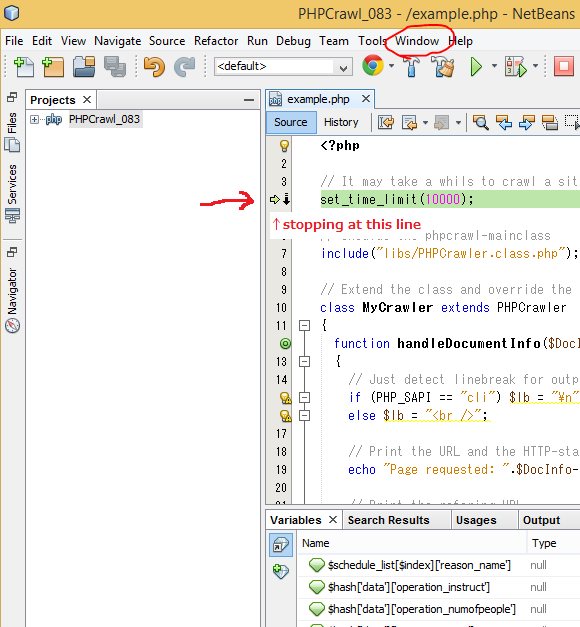Minimize the Projects panel window group
This screenshot has width=580, height=627.
pyautogui.click(x=249, y=100)
